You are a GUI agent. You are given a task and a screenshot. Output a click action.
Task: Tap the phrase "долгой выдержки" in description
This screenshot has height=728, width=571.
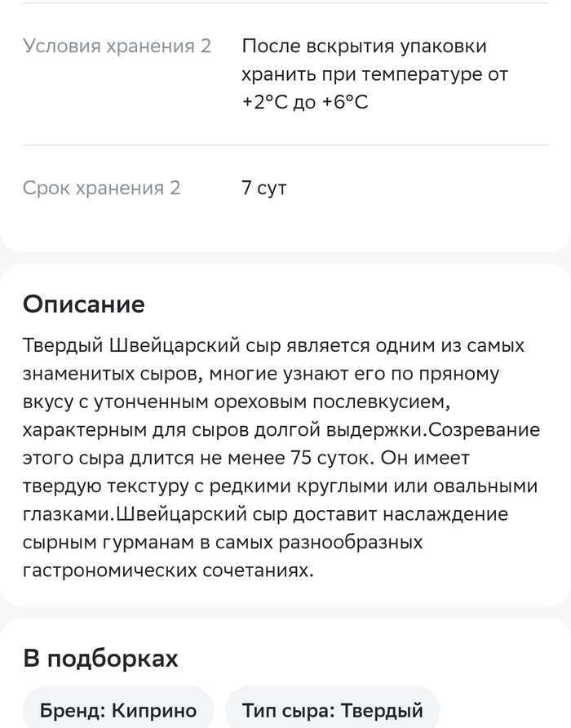[x=357, y=430]
